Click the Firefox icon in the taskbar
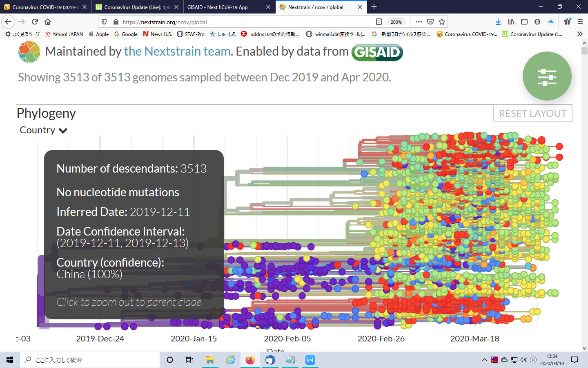Screen dimensions: 588x368 pyautogui.click(x=250, y=360)
